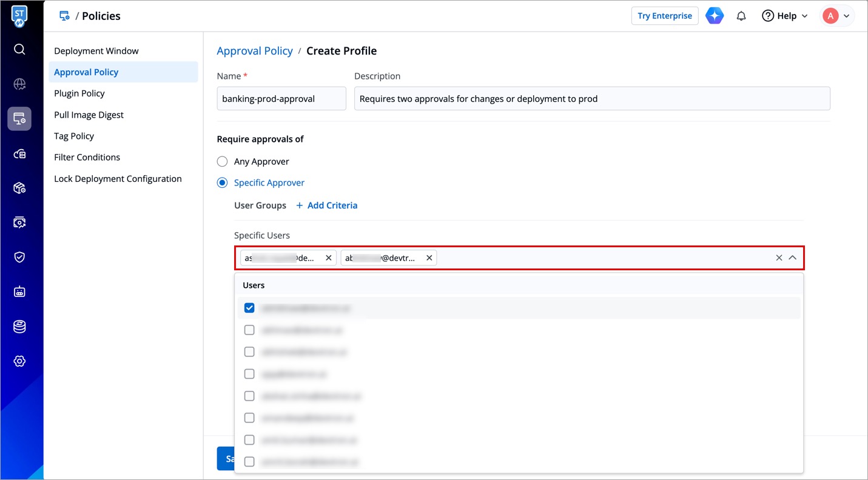Click Add Criteria for User Groups
This screenshot has width=868, height=480.
click(x=327, y=205)
